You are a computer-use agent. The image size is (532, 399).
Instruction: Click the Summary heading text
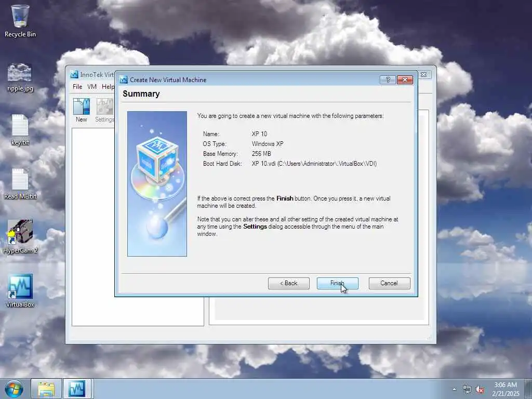tap(141, 94)
